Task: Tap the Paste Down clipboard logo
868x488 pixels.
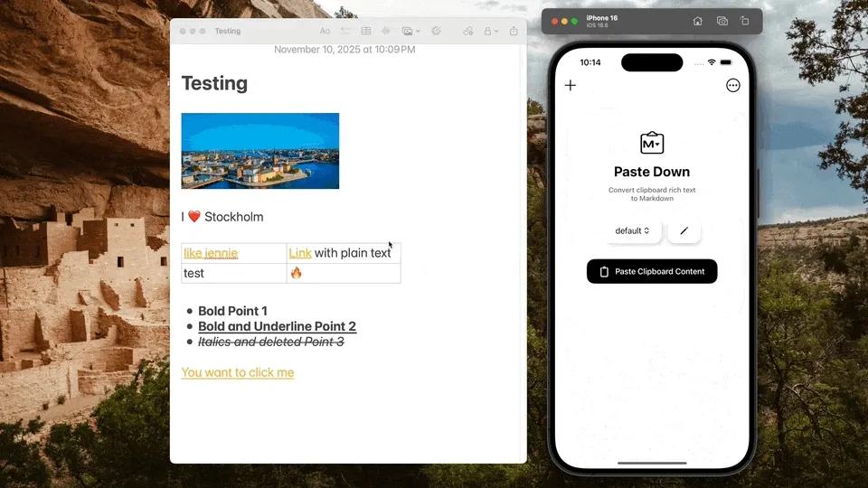Action: [x=652, y=143]
